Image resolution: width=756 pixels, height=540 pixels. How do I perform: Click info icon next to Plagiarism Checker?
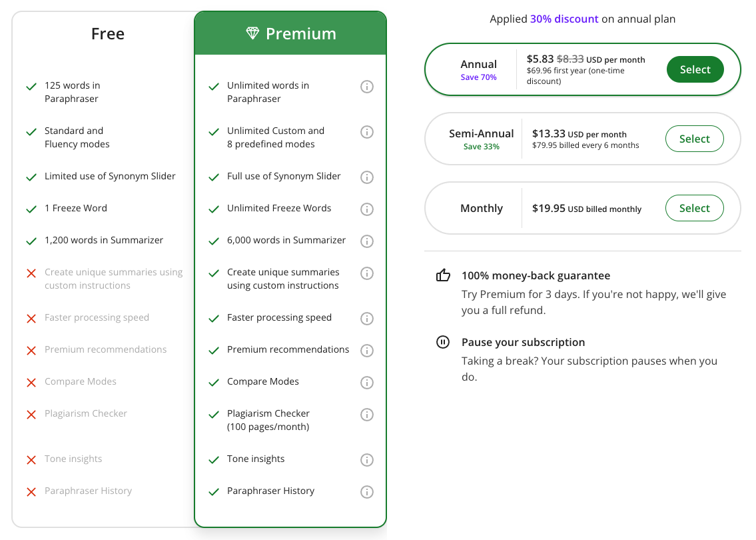point(367,414)
